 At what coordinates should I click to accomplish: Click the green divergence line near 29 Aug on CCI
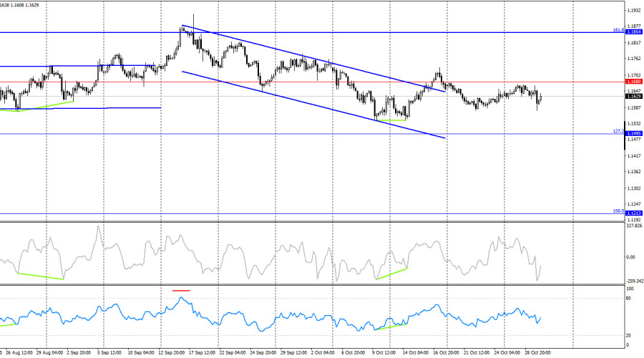(40, 276)
